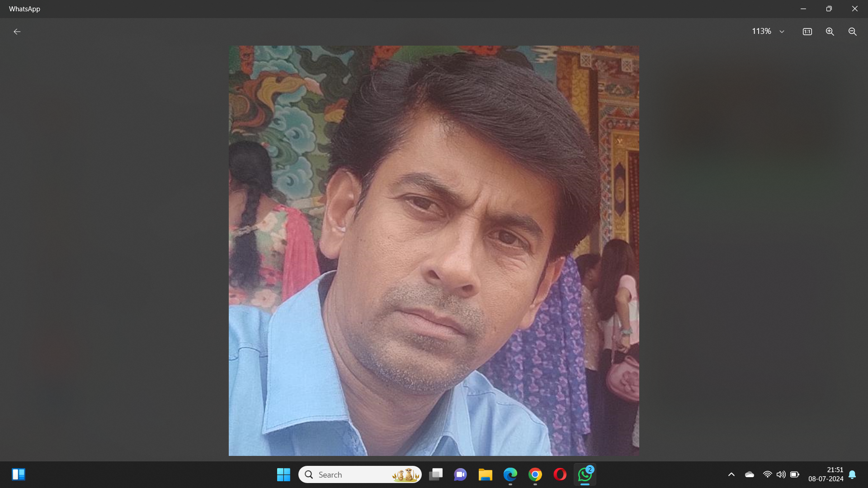
Task: Check the battery status icon
Action: (795, 474)
